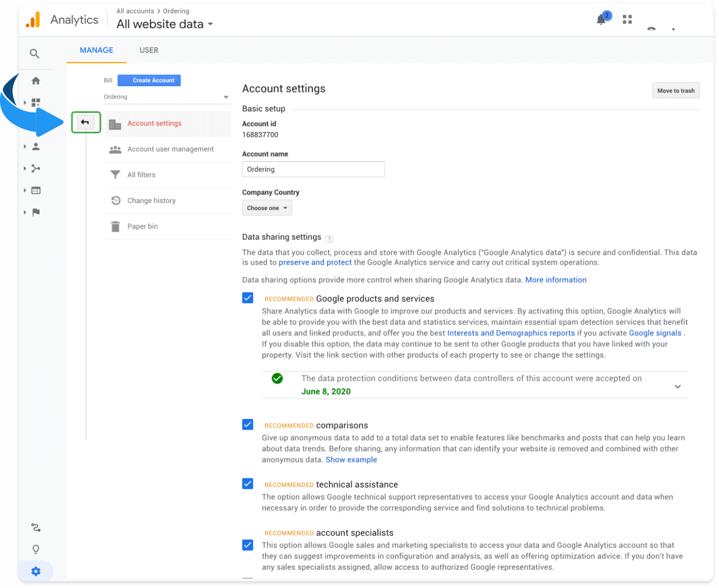Click the back arrow button beside Account settings

[x=86, y=123]
